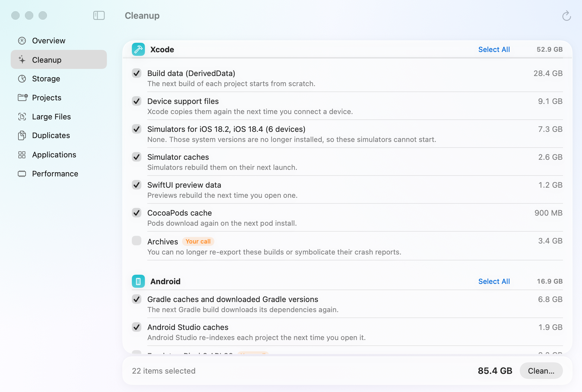Screen dimensions: 582x392
Task: Click the 85.4 GB total size
Action: 495,371
